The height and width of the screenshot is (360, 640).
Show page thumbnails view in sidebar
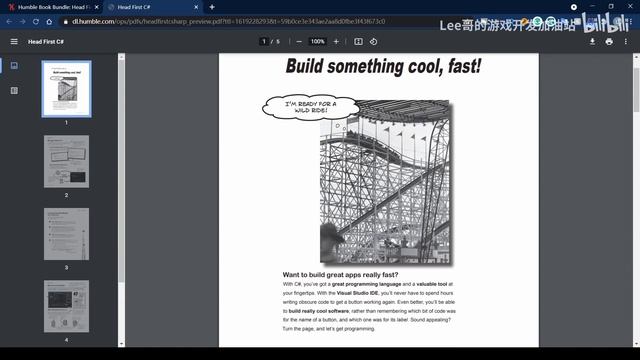tap(14, 65)
